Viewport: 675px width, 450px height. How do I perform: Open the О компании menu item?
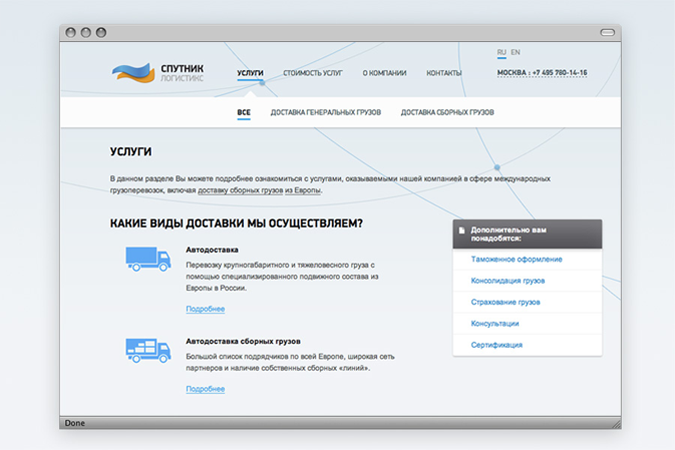pyautogui.click(x=384, y=73)
